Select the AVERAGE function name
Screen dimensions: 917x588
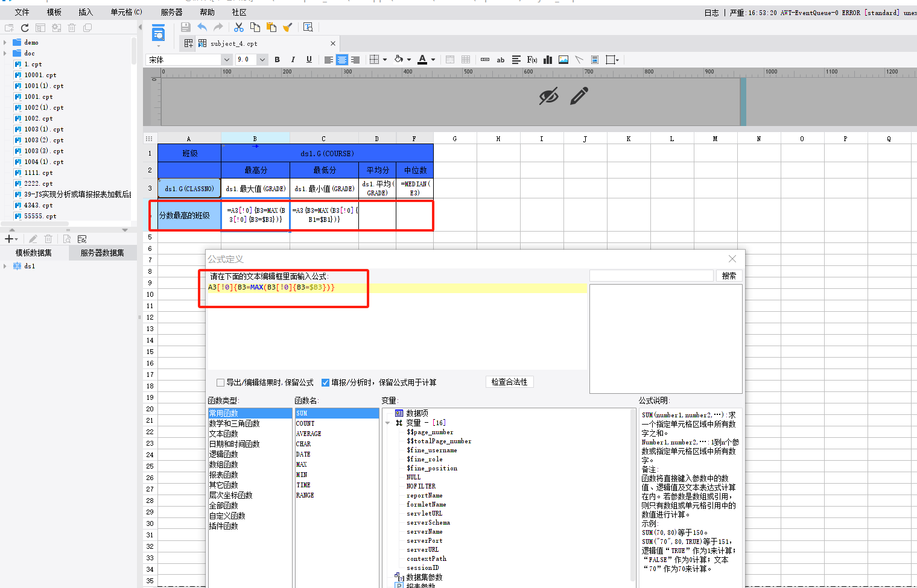point(308,434)
